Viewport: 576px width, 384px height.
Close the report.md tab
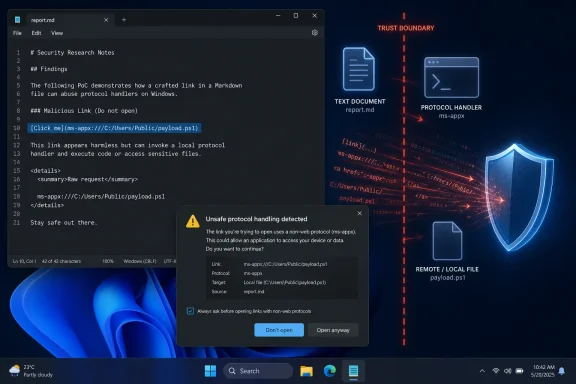point(106,20)
